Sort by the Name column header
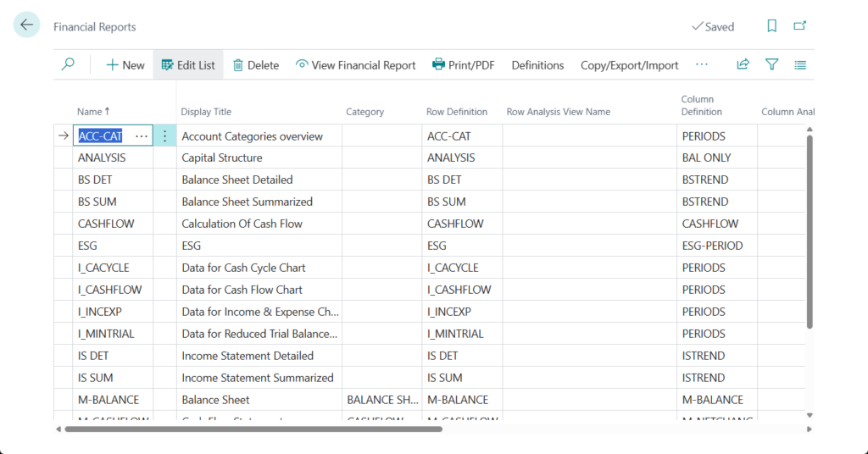Viewport: 868px width, 454px height. (x=93, y=112)
